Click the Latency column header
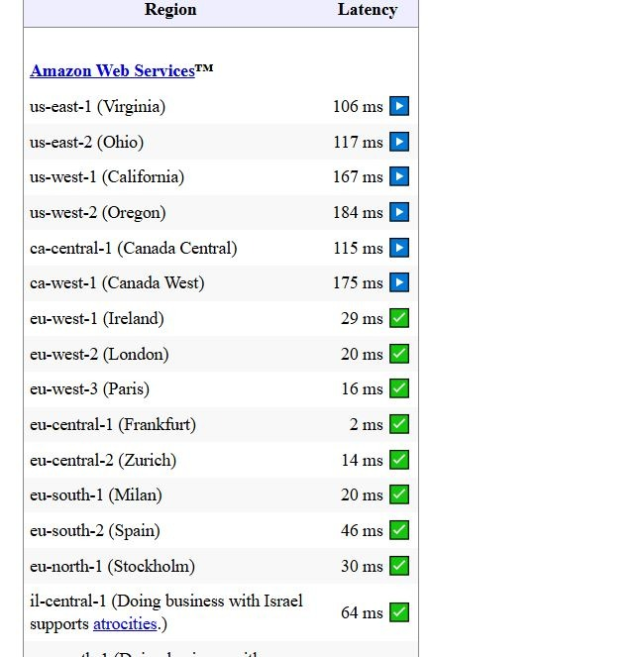This screenshot has height=657, width=644. tap(368, 10)
